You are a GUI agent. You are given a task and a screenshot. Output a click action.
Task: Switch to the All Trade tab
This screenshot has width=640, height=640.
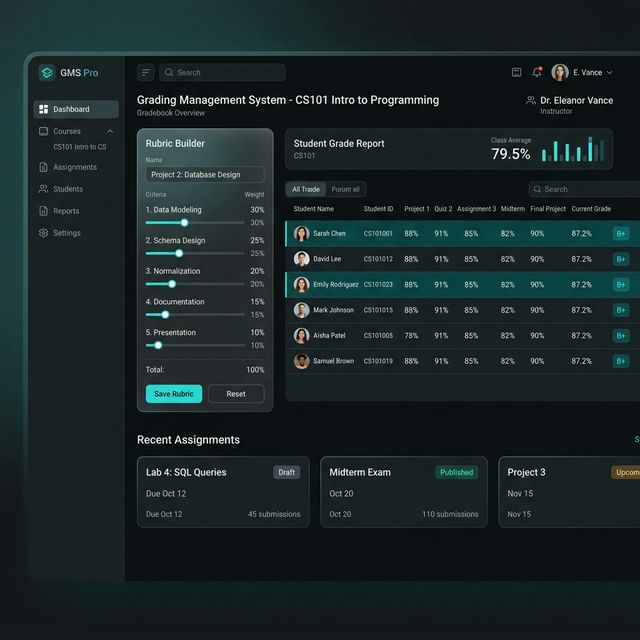[306, 189]
